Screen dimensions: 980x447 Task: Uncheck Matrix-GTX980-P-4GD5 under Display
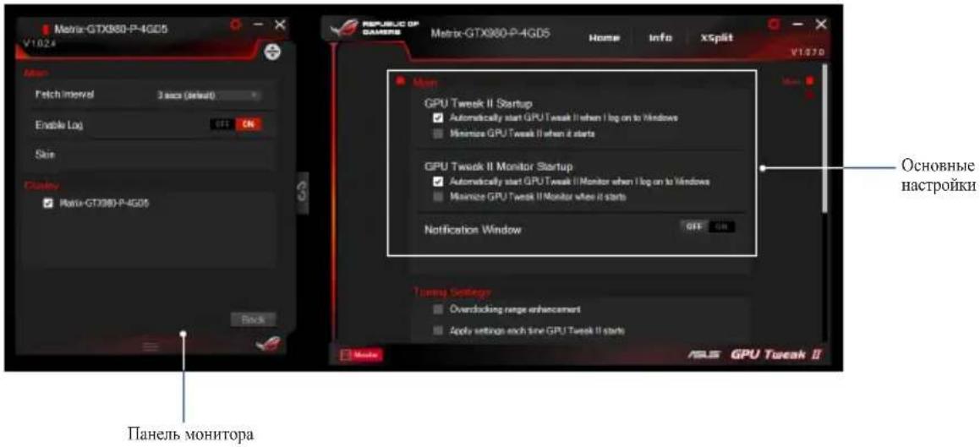[x=48, y=204]
